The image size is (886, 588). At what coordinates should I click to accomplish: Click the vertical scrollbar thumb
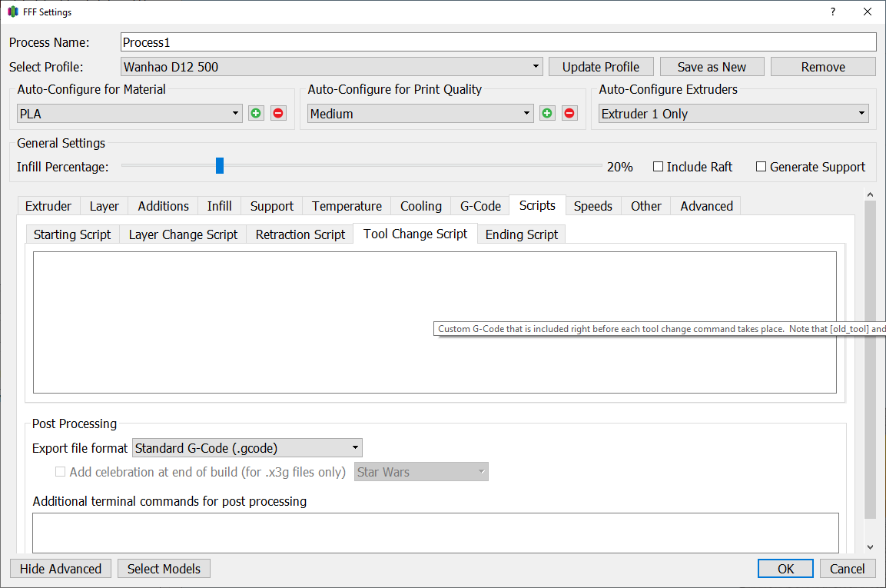pos(870,360)
